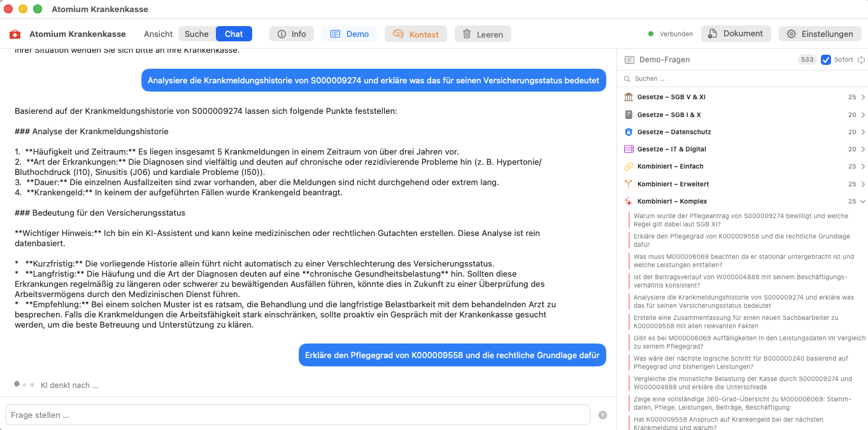Open Einstellungen settings
This screenshot has width=868, height=430.
[x=820, y=34]
